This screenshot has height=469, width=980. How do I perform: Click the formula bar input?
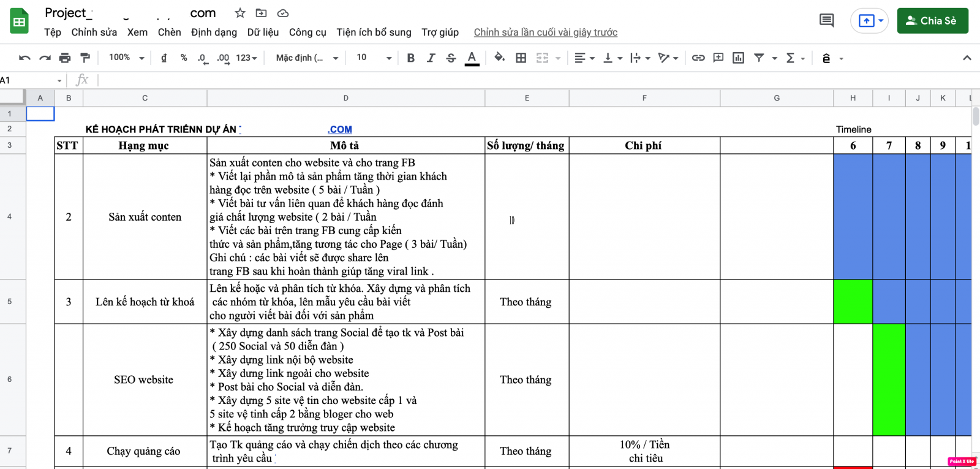tap(539, 80)
